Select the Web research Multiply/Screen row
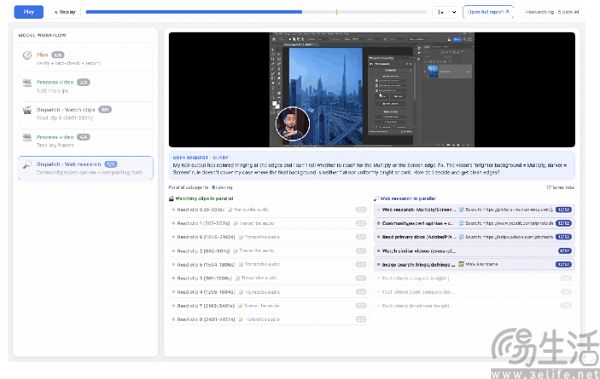The image size is (600, 379). [474, 210]
